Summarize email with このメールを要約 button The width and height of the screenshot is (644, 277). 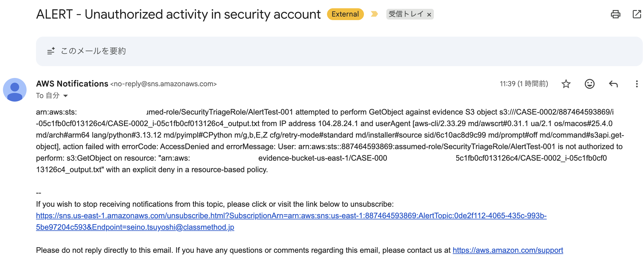tap(87, 51)
